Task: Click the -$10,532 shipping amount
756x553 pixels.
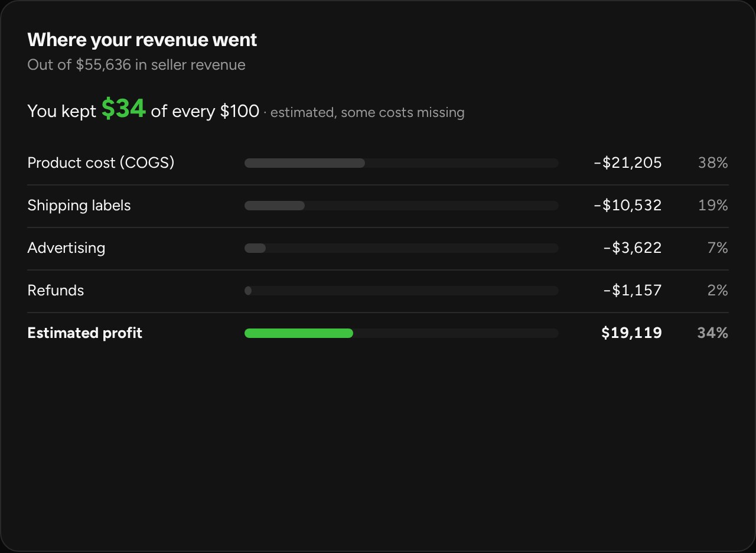Action: (628, 206)
